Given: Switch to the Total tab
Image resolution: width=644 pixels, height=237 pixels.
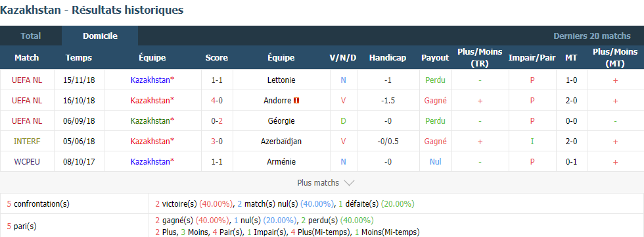Looking at the screenshot, I should [31, 36].
